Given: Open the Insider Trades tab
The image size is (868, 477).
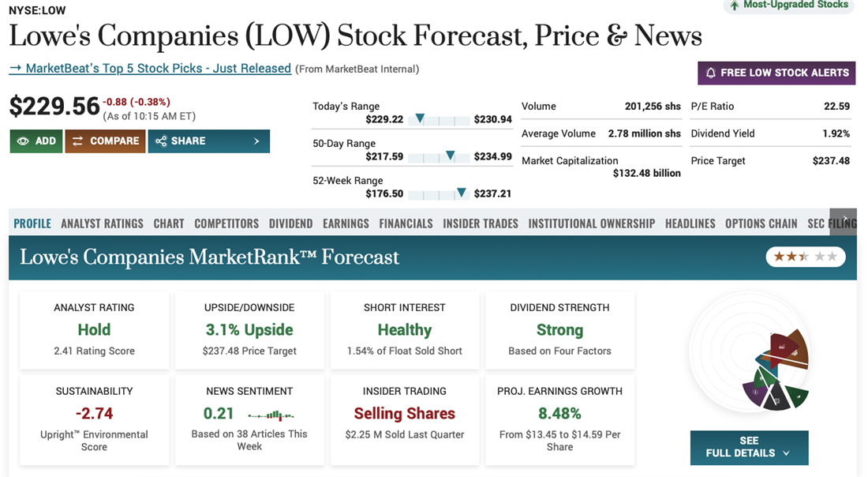Looking at the screenshot, I should coord(480,223).
